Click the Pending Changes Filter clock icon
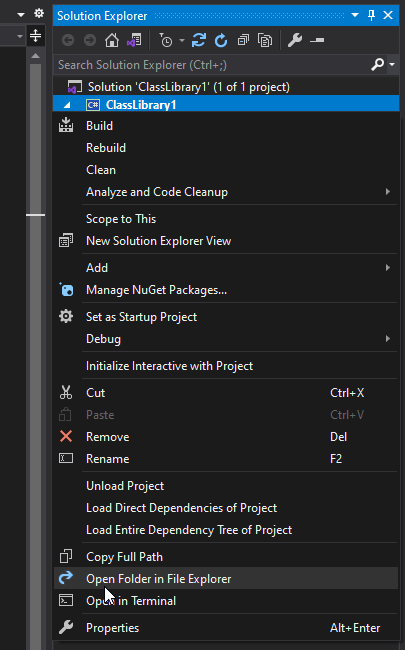 [166, 41]
